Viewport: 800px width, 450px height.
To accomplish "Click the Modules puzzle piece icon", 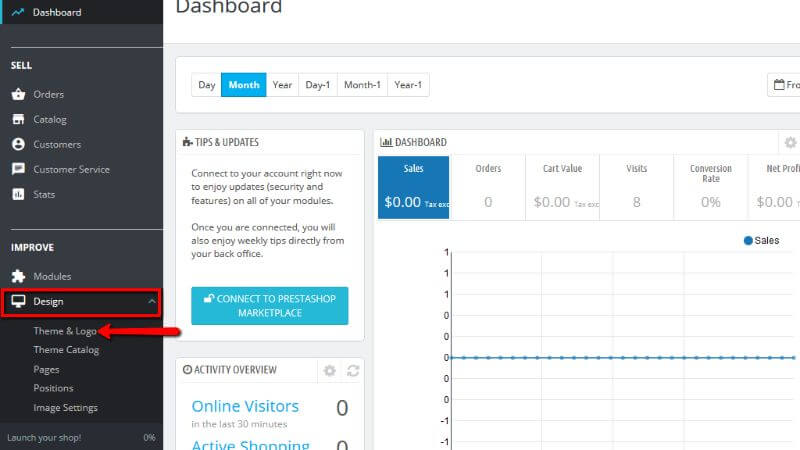I will pos(18,276).
